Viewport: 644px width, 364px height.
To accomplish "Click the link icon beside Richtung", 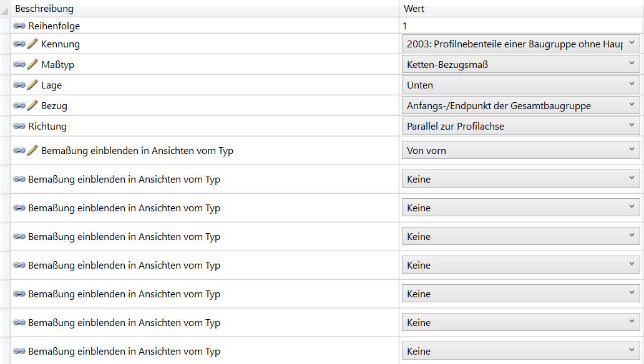I will [x=19, y=126].
